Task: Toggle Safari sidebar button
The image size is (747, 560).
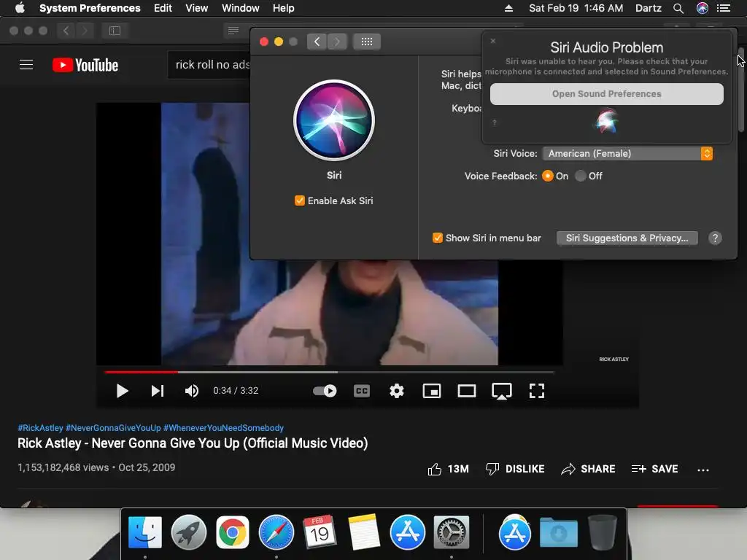Action: coord(115,31)
